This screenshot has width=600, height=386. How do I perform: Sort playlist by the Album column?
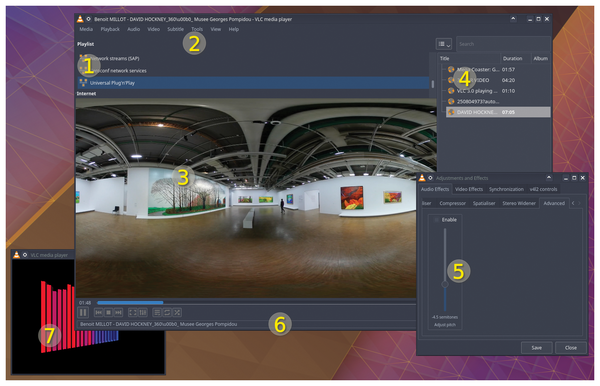pos(541,59)
